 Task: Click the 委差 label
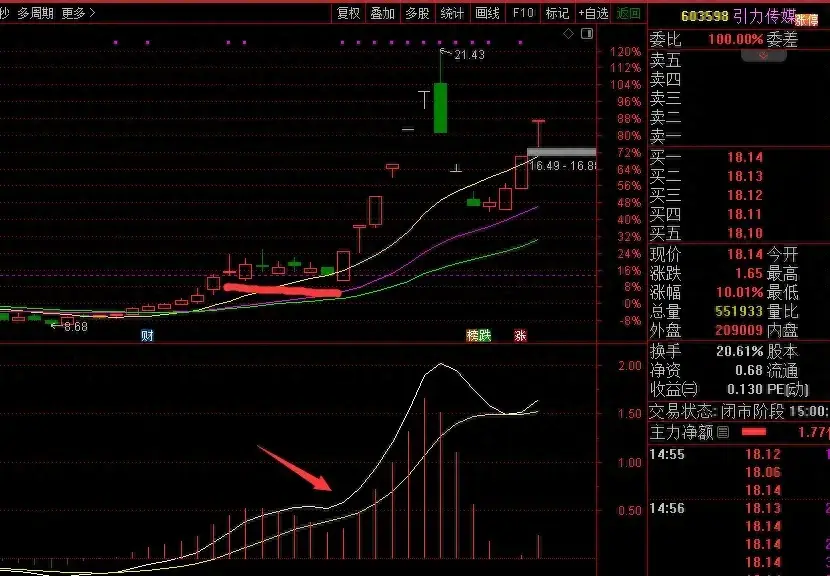click(x=783, y=39)
